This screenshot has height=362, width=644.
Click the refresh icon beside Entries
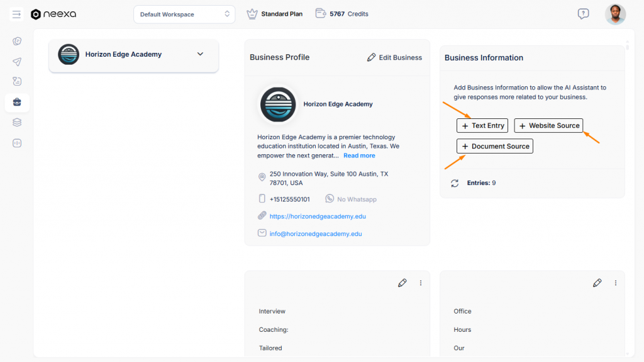coord(455,183)
